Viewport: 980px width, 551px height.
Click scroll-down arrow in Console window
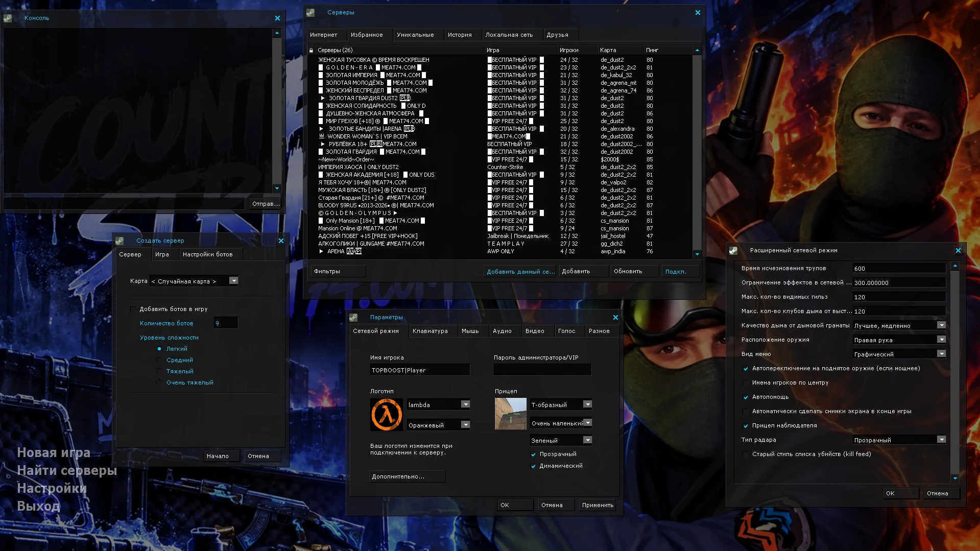[277, 188]
